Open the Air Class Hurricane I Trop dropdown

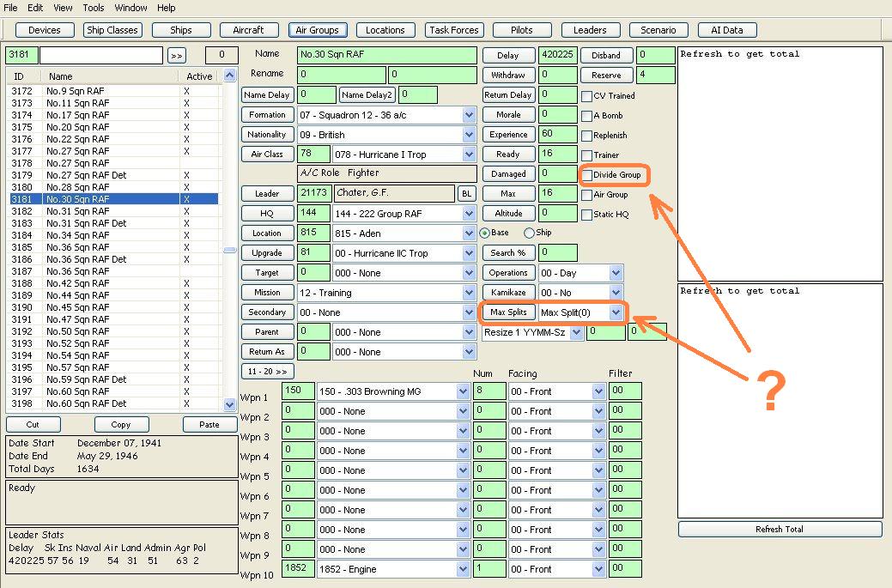[x=469, y=155]
